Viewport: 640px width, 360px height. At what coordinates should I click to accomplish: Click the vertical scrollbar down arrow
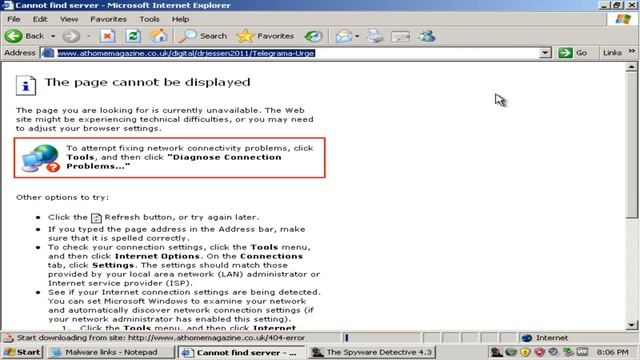point(631,325)
